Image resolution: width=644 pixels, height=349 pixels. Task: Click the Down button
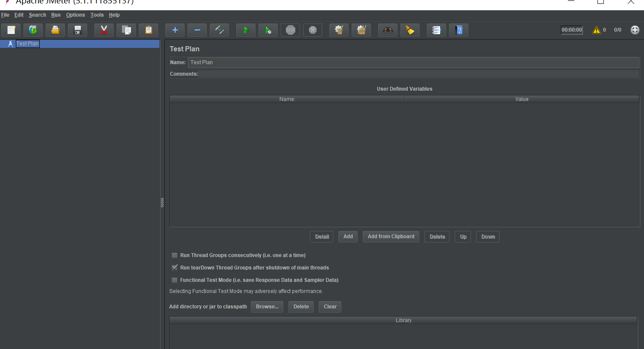click(488, 237)
